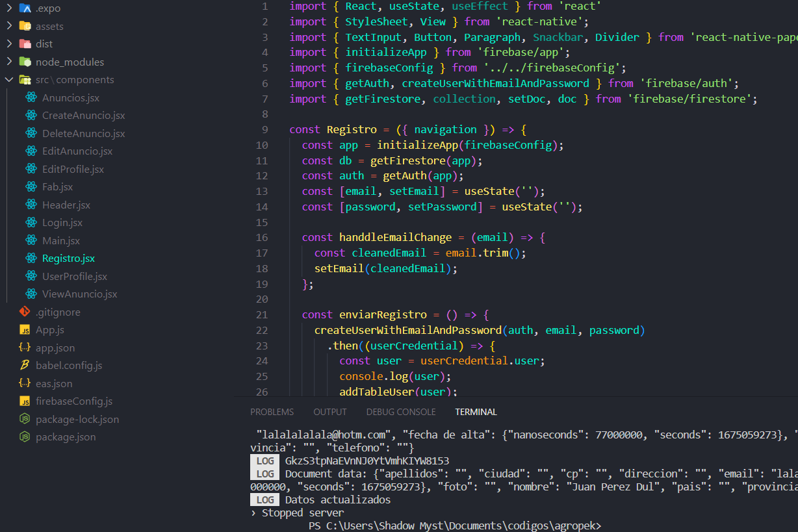
Task: Click React icon next to CreateAnuncio.jsx
Action: pos(31,116)
